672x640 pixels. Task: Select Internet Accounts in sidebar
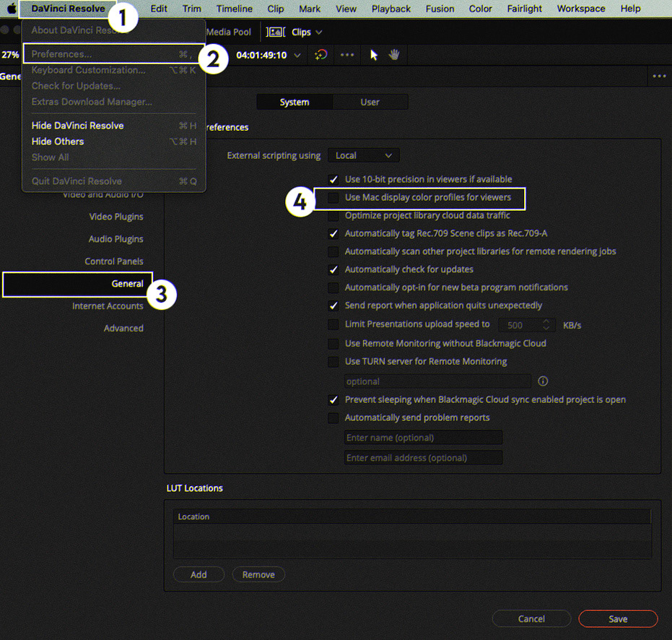click(108, 306)
